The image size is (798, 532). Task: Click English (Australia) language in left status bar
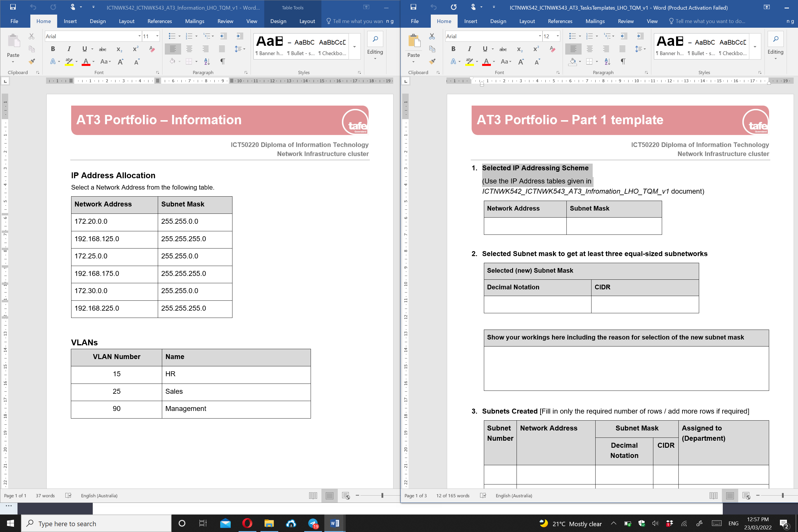pos(99,496)
